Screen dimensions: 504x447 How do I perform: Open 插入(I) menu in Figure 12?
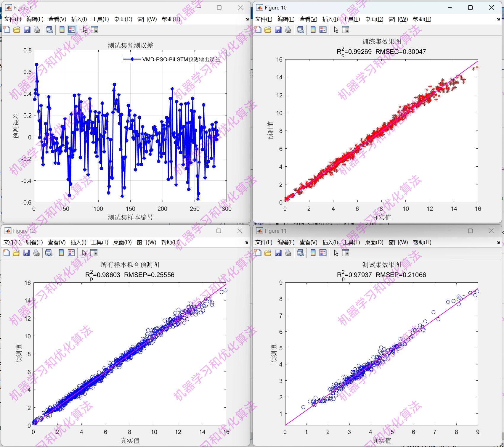click(x=78, y=242)
